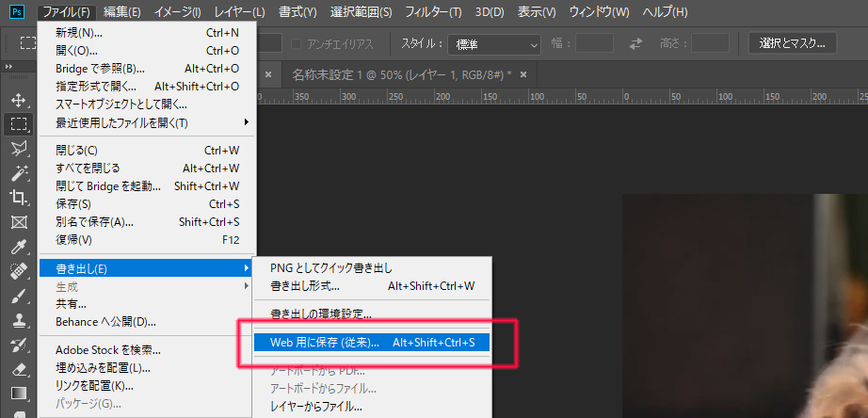The height and width of the screenshot is (418, 868).
Task: Choose PNG としてクイック書き出し
Action: click(372, 268)
